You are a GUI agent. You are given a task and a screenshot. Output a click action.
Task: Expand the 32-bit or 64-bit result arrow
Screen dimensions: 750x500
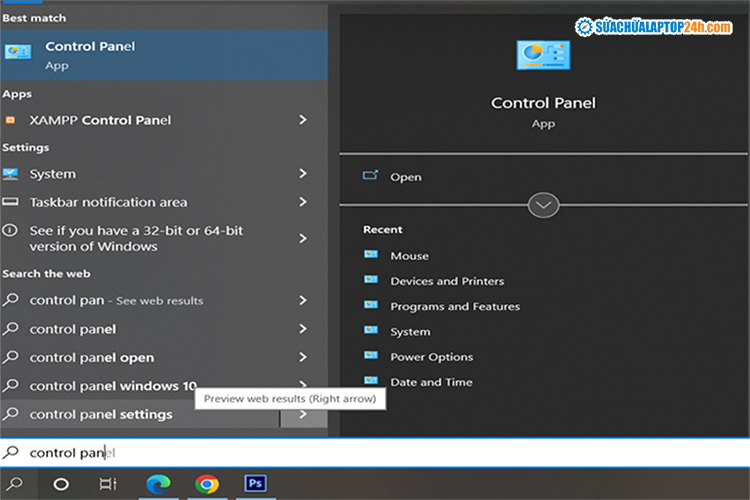click(x=303, y=238)
